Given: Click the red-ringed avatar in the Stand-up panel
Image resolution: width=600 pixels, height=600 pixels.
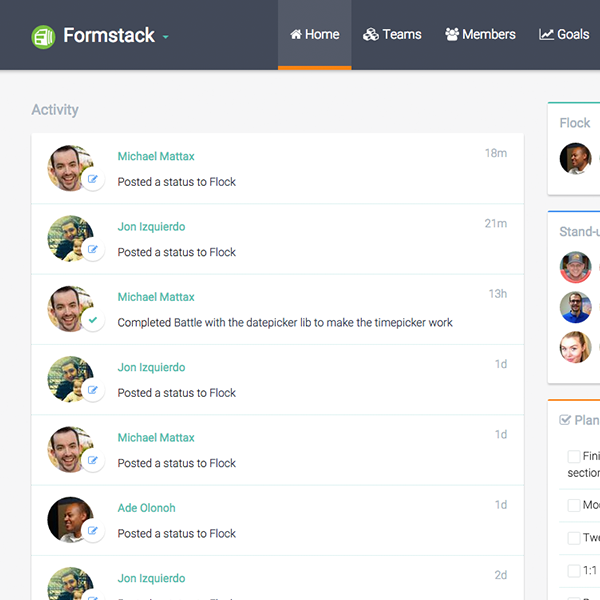Looking at the screenshot, I should click(576, 267).
